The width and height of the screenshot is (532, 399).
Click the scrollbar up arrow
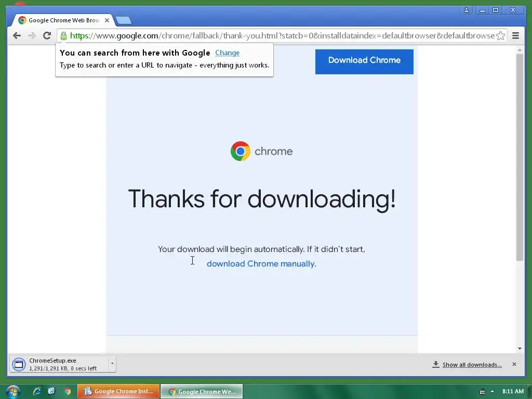tap(520, 50)
